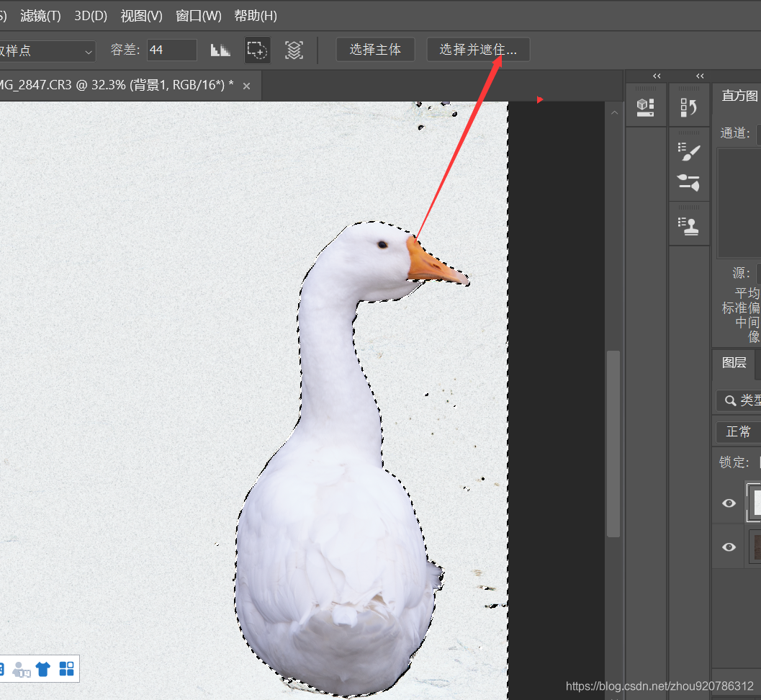The height and width of the screenshot is (700, 761).
Task: Open the 帮助(H) menu
Action: pos(256,16)
